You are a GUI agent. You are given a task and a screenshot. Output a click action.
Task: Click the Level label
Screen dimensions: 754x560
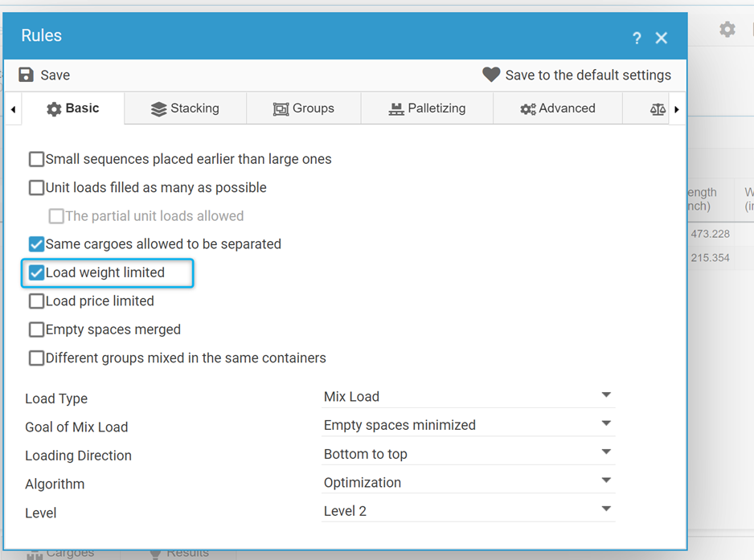(41, 513)
